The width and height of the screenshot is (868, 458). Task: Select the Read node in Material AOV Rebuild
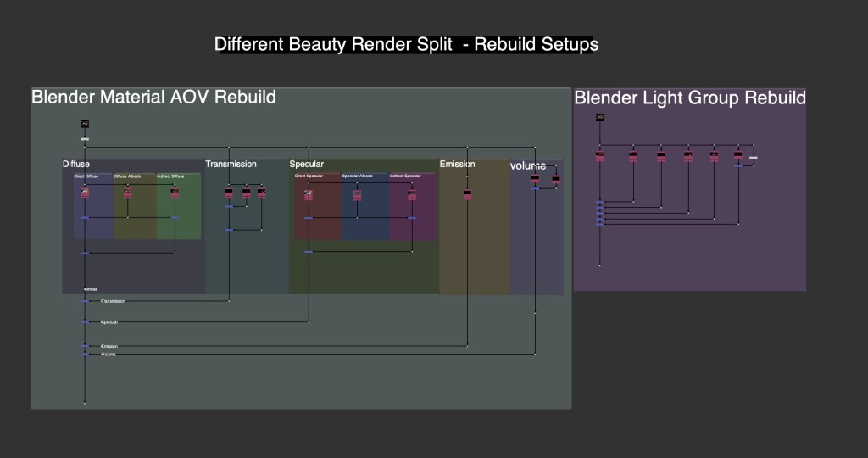(85, 124)
